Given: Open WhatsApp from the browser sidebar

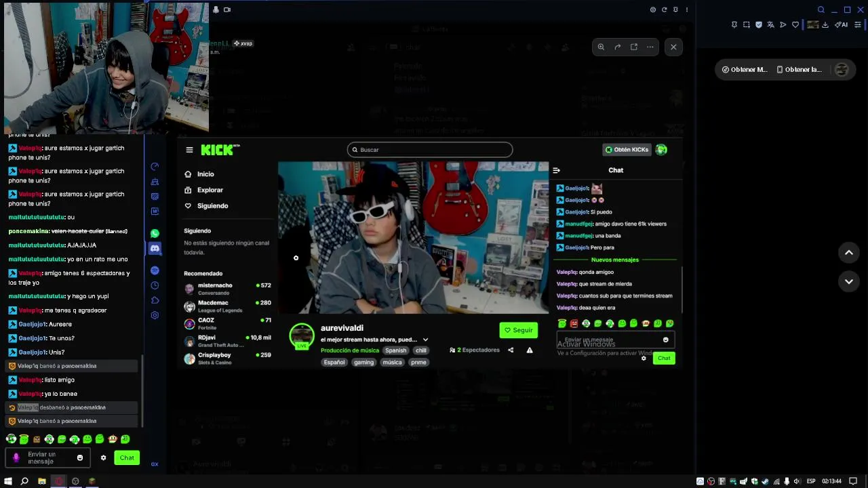Looking at the screenshot, I should click(x=155, y=233).
